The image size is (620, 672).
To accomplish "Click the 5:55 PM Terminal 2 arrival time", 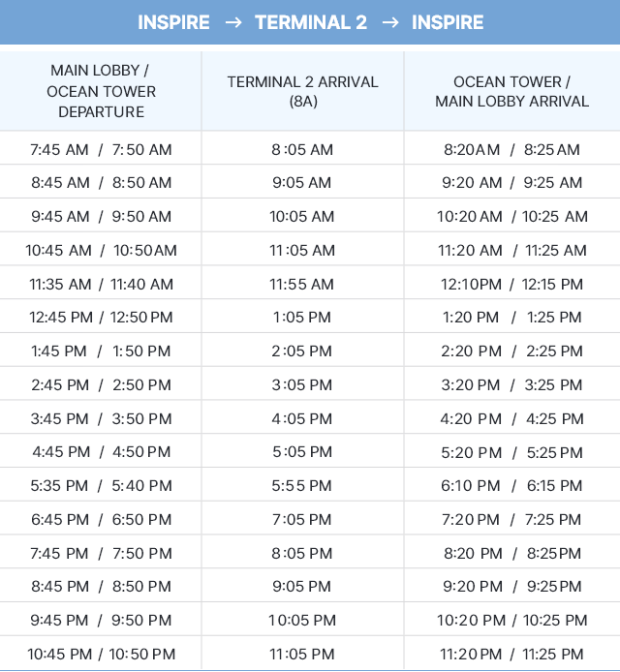I will point(302,486).
